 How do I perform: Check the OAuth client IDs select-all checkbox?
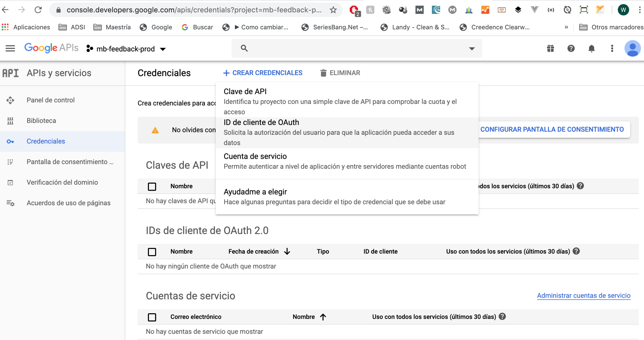[152, 252]
